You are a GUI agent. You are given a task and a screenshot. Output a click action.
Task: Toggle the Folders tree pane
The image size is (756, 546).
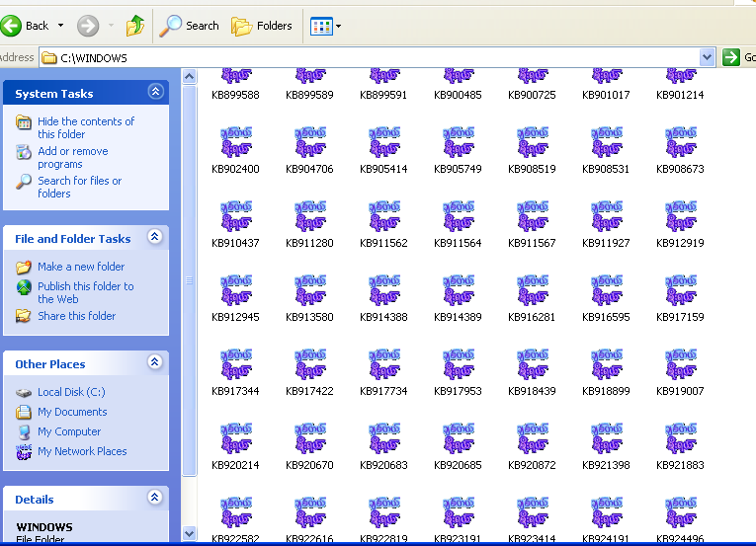(262, 26)
